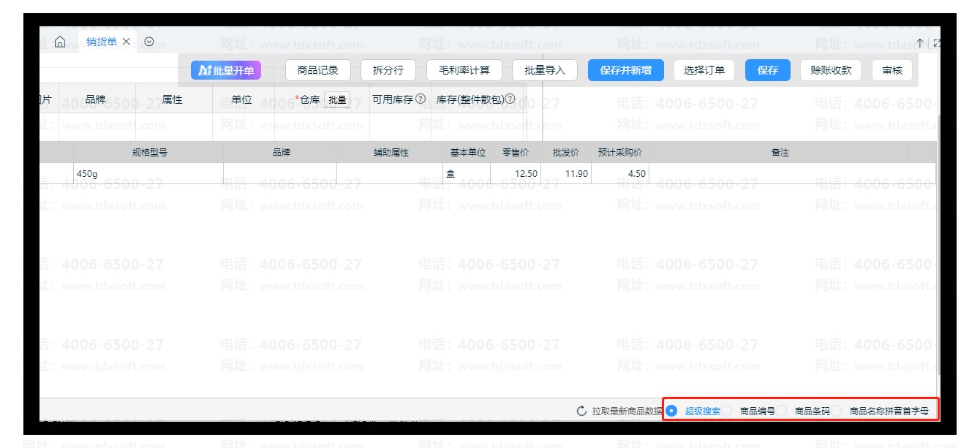Viewport: 980px width, 448px height.
Task: Open the tab options dropdown circle arrow
Action: click(x=149, y=42)
